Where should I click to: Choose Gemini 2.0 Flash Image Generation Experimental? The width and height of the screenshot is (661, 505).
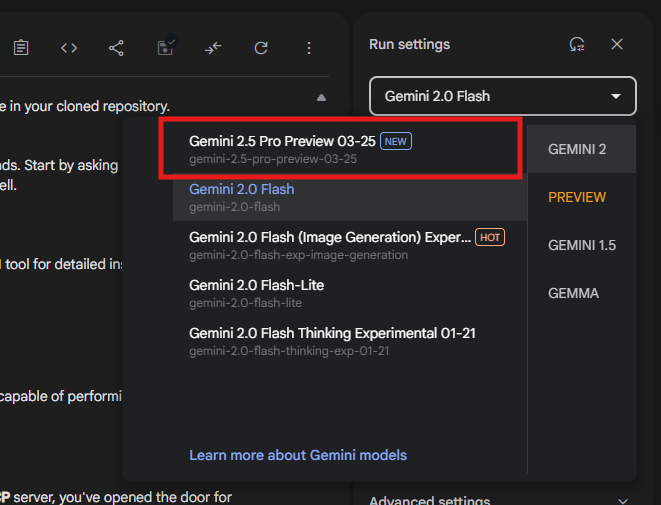(350, 245)
